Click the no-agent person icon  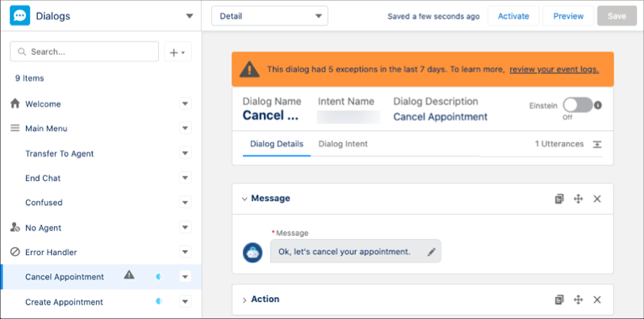[15, 227]
